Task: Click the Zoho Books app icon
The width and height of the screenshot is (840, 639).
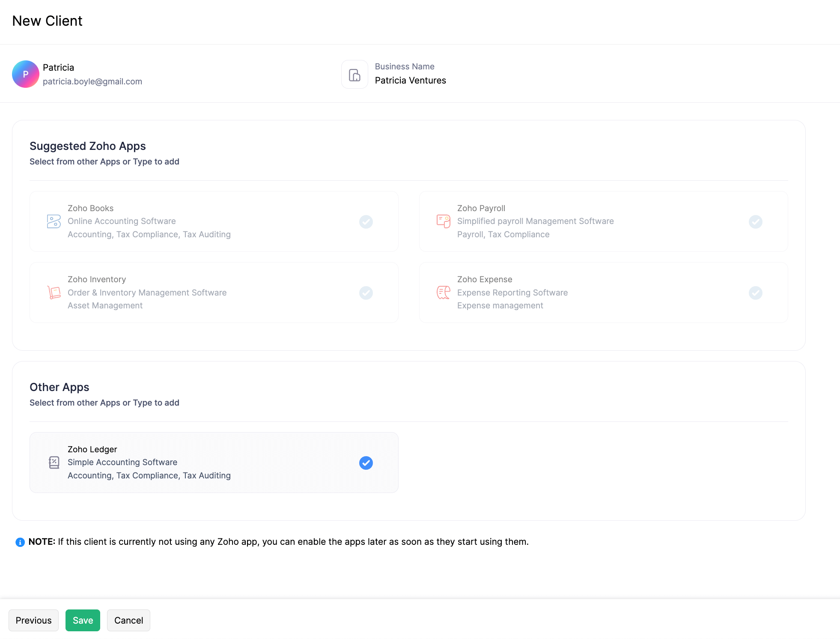Action: click(54, 221)
